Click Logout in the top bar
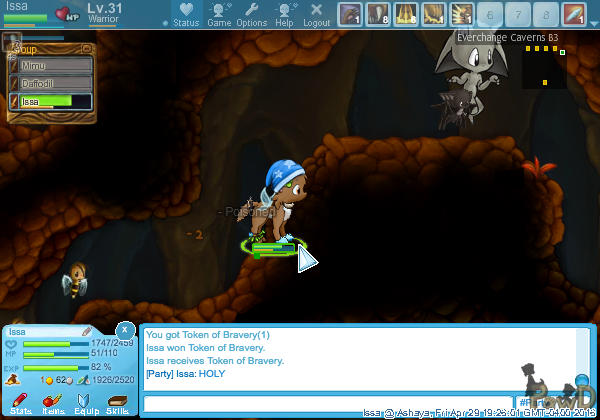This screenshot has width=600, height=420. pos(316,14)
